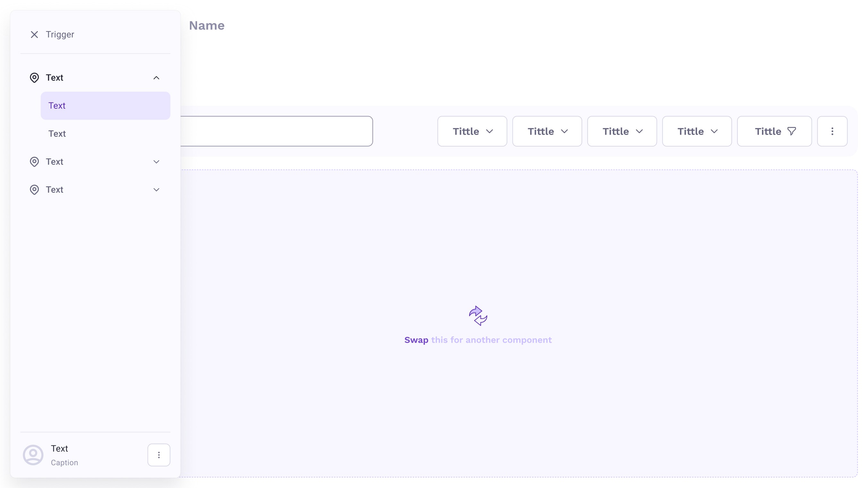The image size is (868, 488).
Task: Open the vertical ellipsis menu in filter bar
Action: [832, 131]
